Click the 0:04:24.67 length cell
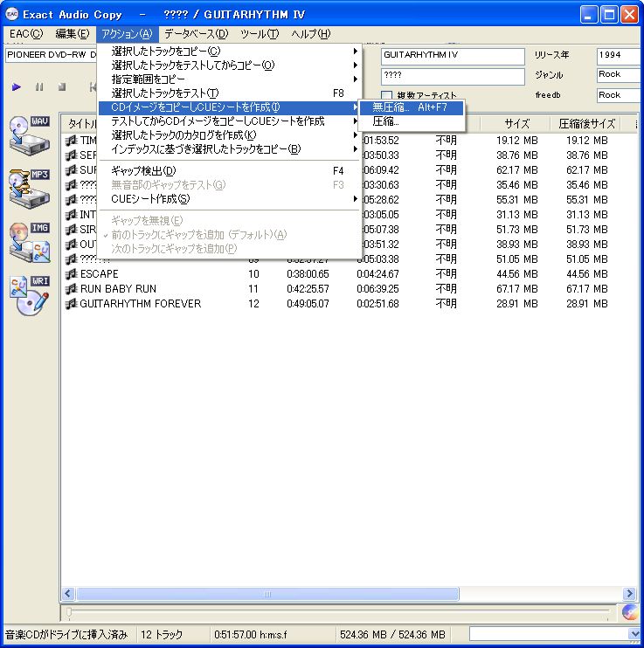This screenshot has width=644, height=648. tap(377, 274)
